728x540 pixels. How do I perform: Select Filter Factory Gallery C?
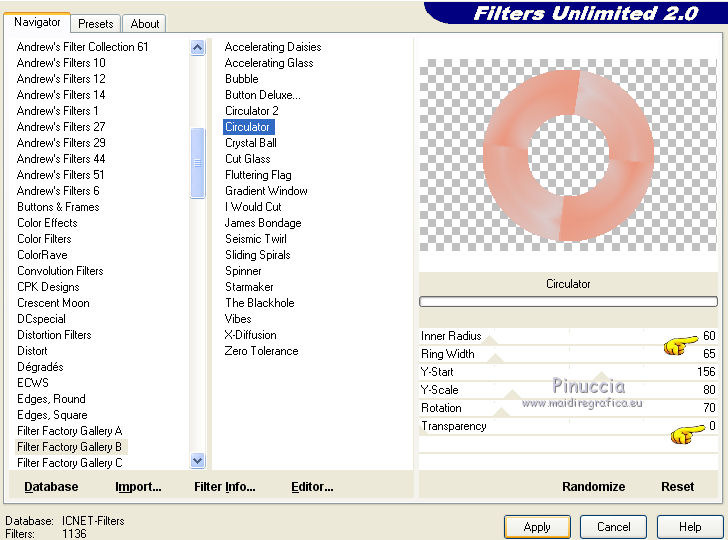coord(69,463)
